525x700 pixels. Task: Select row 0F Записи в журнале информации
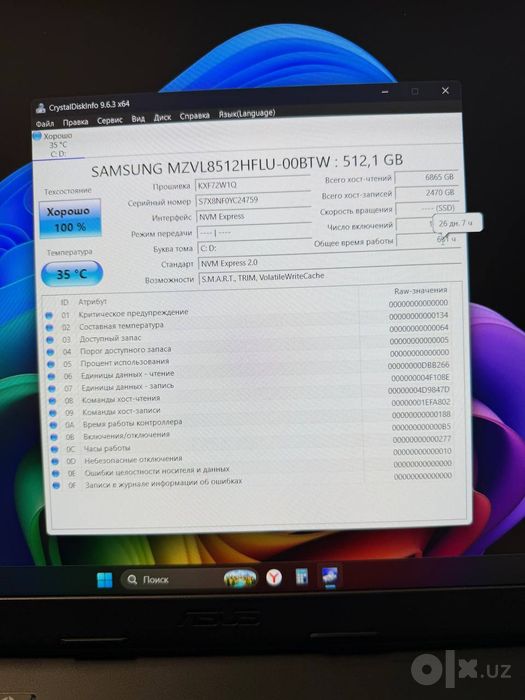(x=254, y=483)
